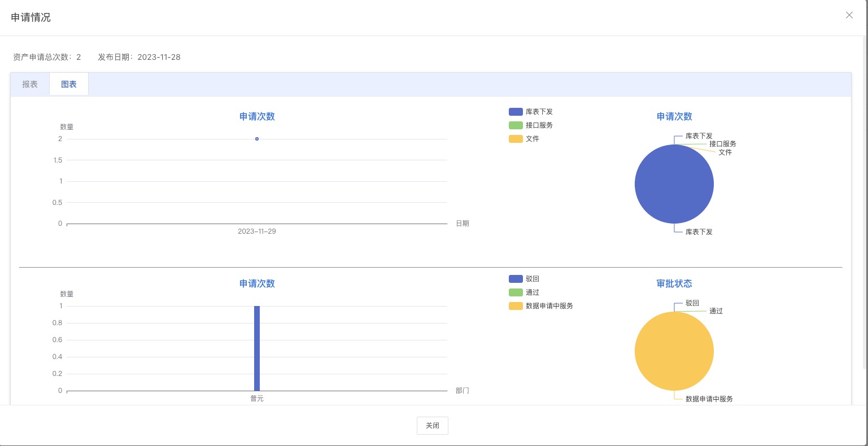This screenshot has height=446, width=868.
Task: Toggle the 库表下发 legend swatch
Action: click(x=516, y=112)
